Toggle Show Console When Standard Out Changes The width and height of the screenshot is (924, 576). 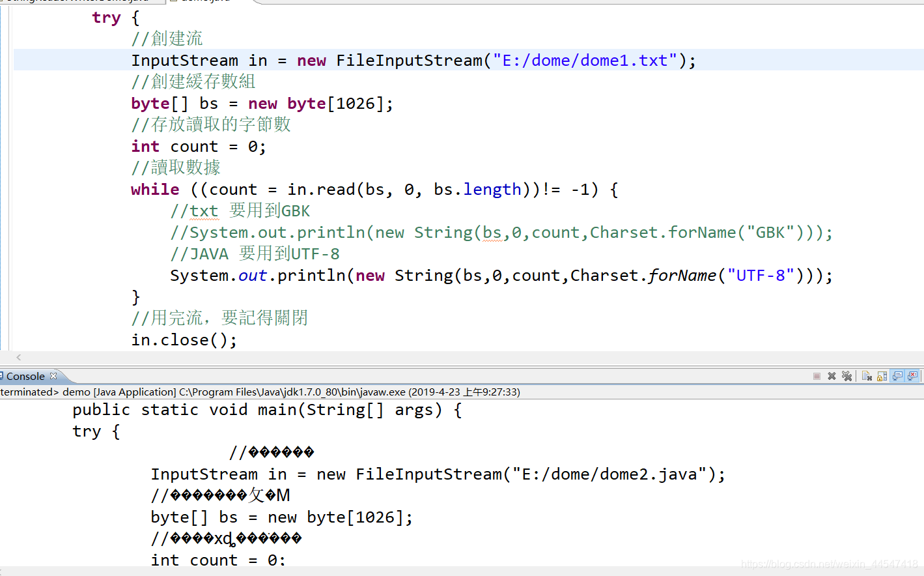(x=897, y=376)
